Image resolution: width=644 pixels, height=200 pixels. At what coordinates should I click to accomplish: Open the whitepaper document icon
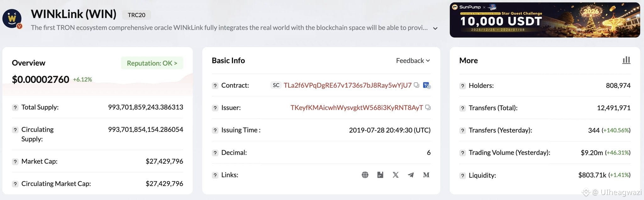pyautogui.click(x=380, y=175)
